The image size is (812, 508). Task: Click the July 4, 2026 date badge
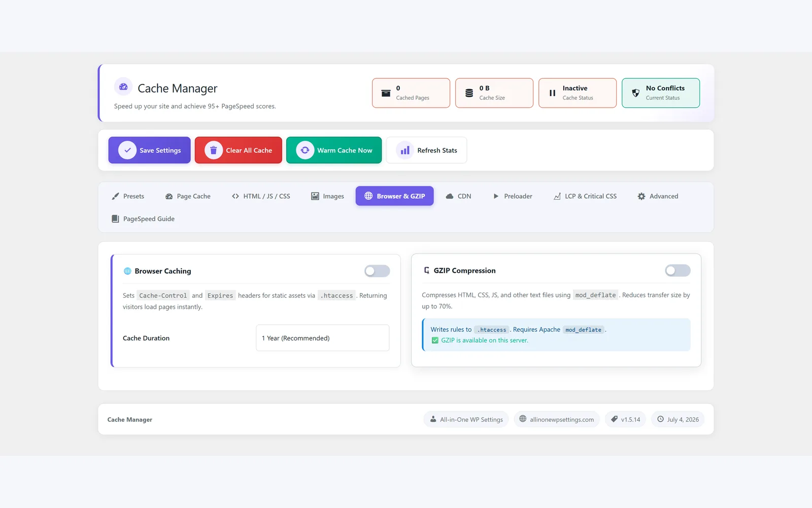click(x=678, y=419)
